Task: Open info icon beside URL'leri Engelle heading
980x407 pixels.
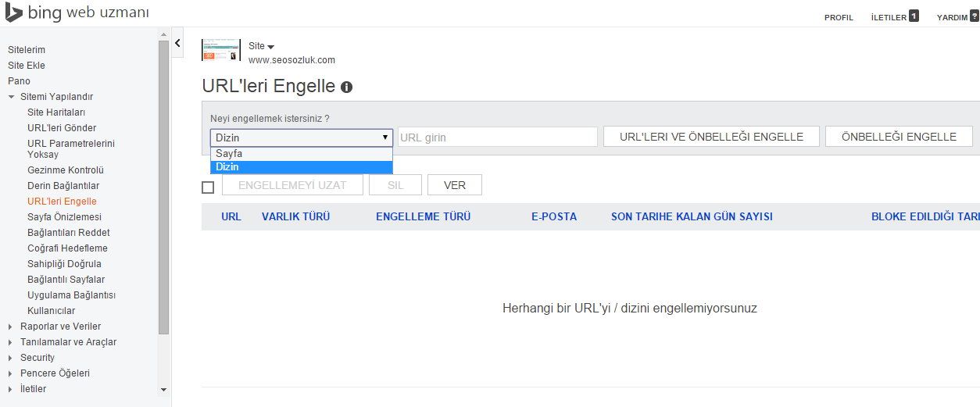Action: point(347,87)
